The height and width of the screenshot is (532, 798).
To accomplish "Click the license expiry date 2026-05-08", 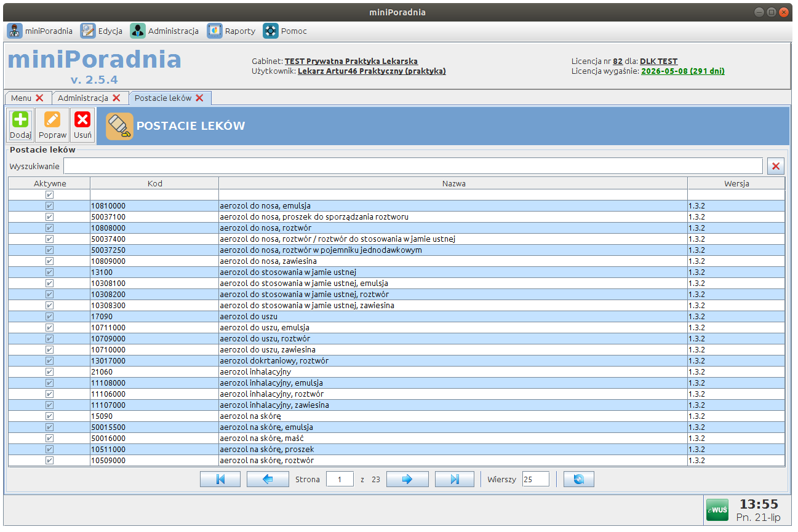I will pyautogui.click(x=683, y=71).
